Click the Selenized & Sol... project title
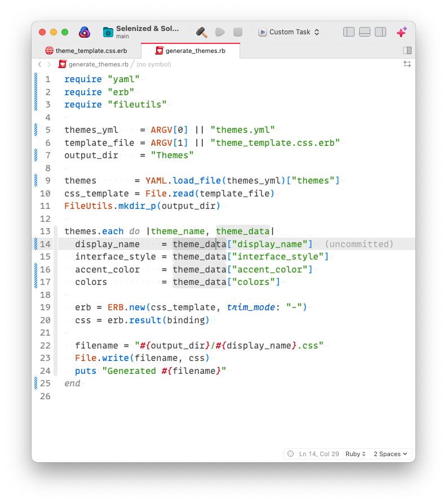This screenshot has width=447, height=504. coord(147,29)
